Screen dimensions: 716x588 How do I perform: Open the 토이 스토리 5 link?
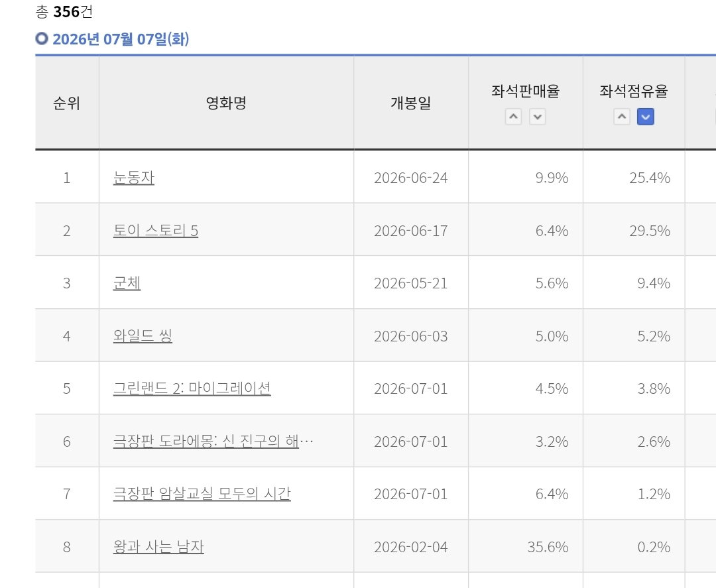156,231
